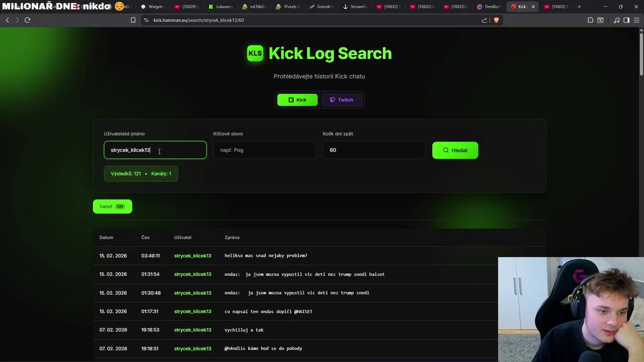The height and width of the screenshot is (362, 644).
Task: Click message 'heliksx mas snad nejaky problem?'
Action: [266, 255]
